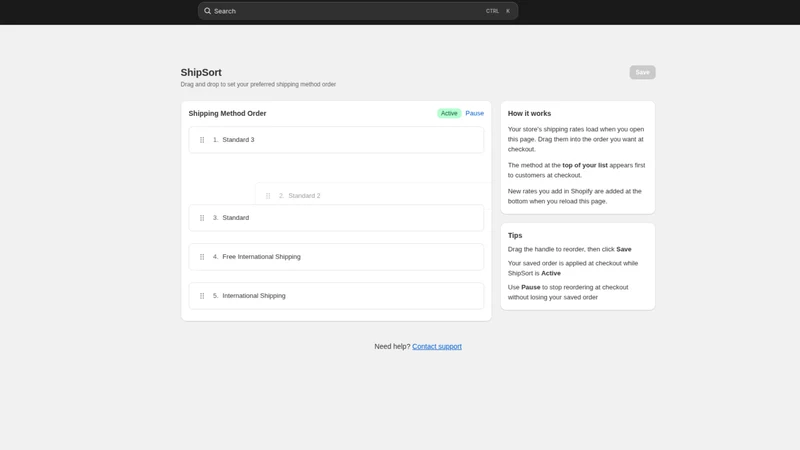
Task: Click the drag handle for Standard 3
Action: 202,140
